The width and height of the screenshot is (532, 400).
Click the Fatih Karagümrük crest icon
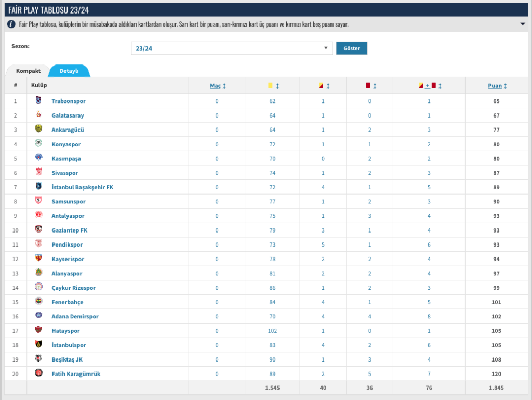point(38,372)
